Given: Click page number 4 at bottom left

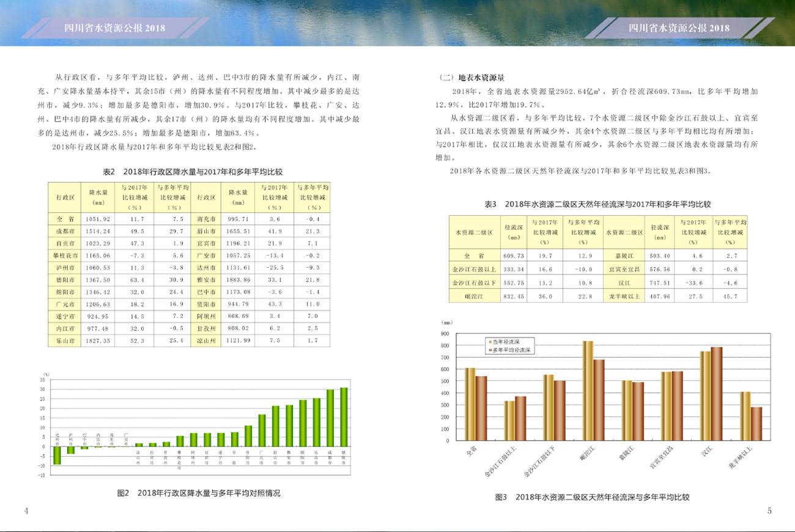Looking at the screenshot, I should tap(26, 511).
